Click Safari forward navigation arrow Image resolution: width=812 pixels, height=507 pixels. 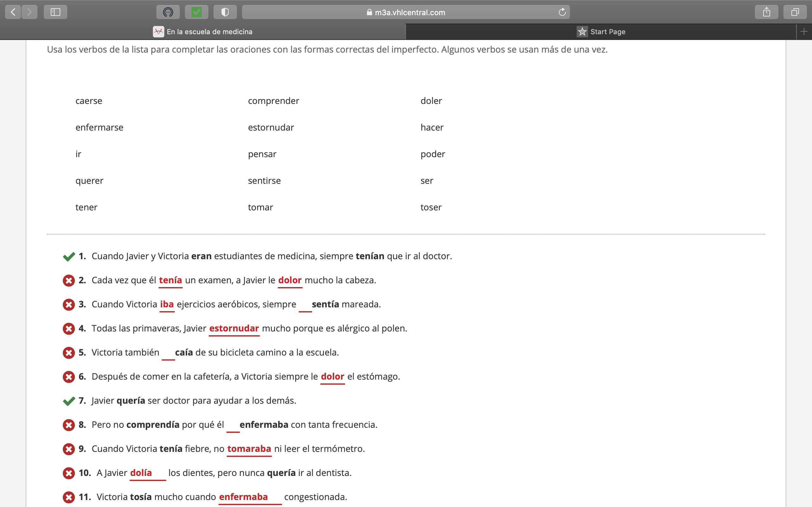coord(29,12)
